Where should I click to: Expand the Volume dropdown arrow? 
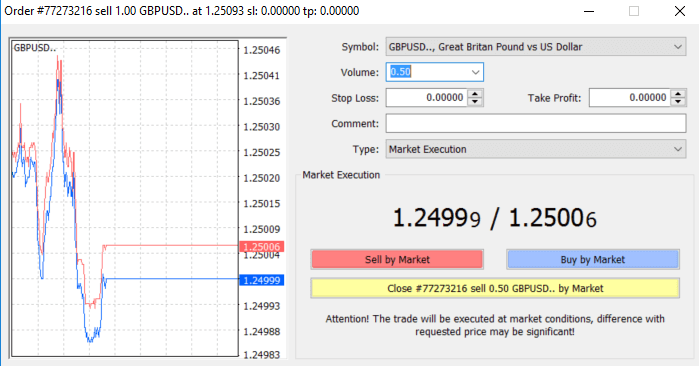point(475,72)
